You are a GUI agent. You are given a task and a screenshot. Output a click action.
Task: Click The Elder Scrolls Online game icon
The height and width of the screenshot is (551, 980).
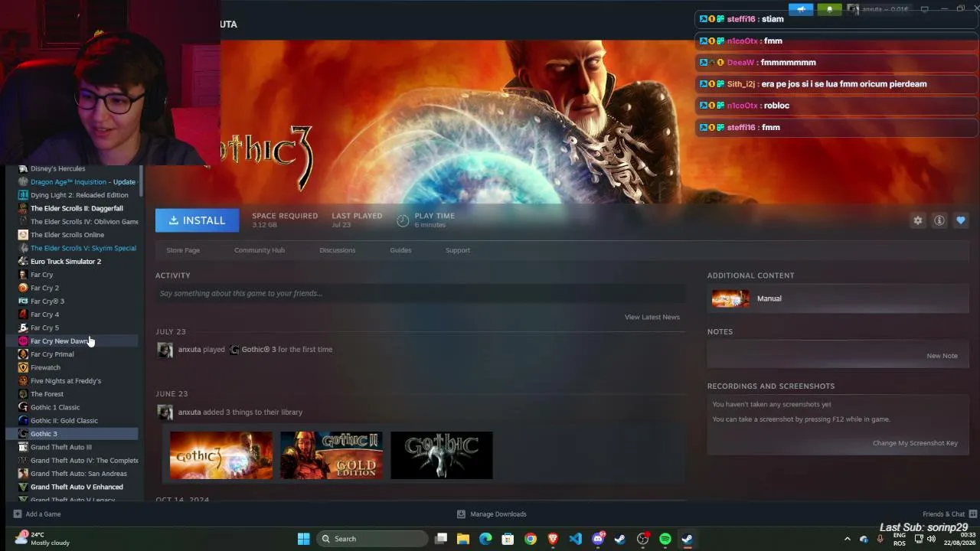coord(23,235)
